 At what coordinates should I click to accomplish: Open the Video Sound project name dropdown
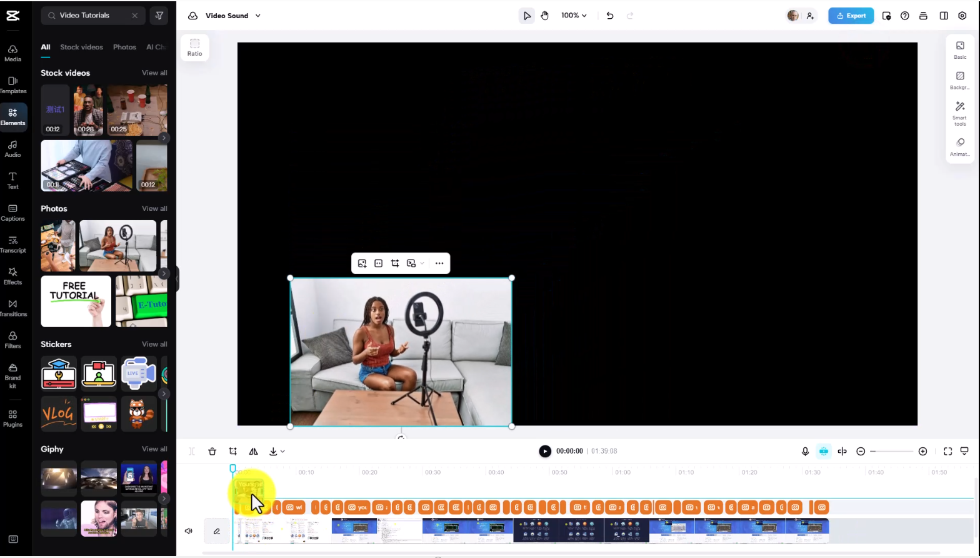[x=232, y=16]
